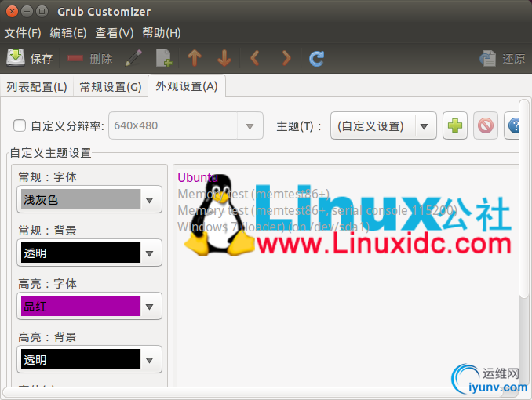Minimize the Grub Customizer window
Image resolution: width=532 pixels, height=400 pixels.
click(27, 12)
